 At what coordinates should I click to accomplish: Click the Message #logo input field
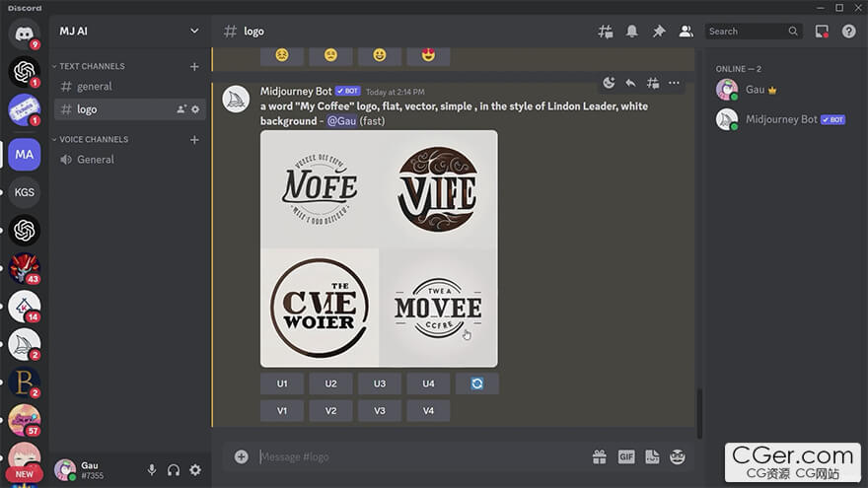(x=414, y=456)
